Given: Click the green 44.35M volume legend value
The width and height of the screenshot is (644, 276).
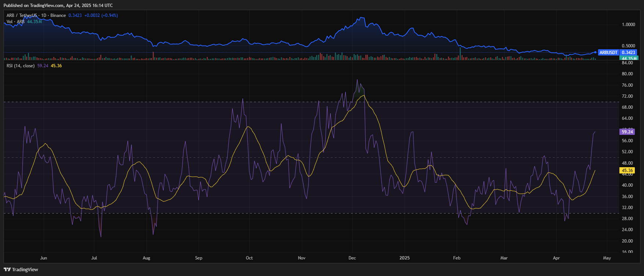Looking at the screenshot, I should pos(35,22).
